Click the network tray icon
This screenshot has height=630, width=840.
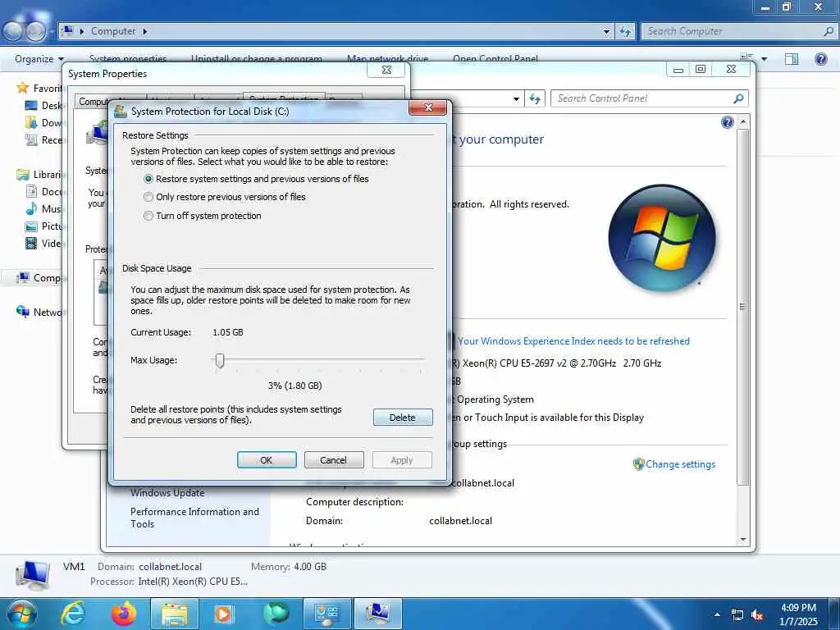coord(737,615)
